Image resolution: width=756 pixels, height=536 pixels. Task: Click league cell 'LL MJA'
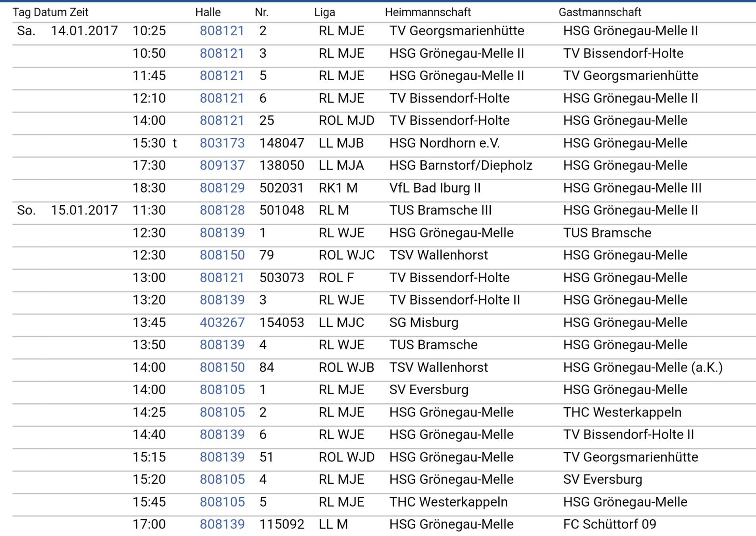coord(341,166)
